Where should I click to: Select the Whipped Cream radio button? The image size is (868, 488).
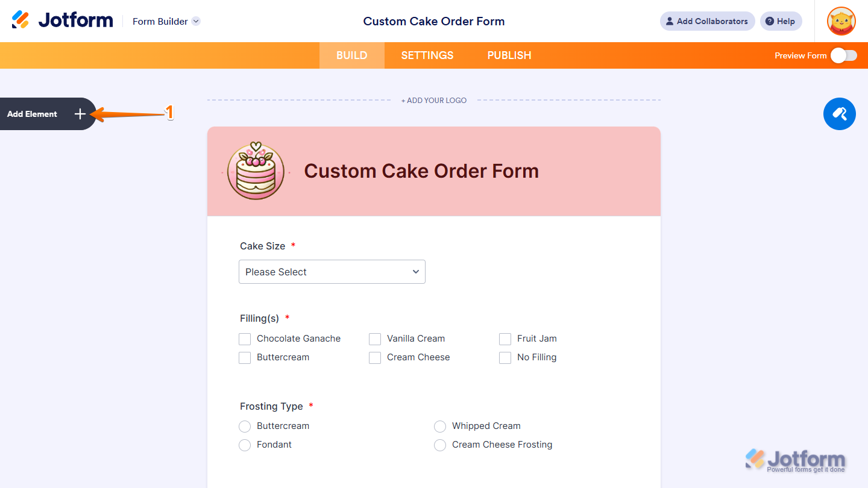[440, 426]
